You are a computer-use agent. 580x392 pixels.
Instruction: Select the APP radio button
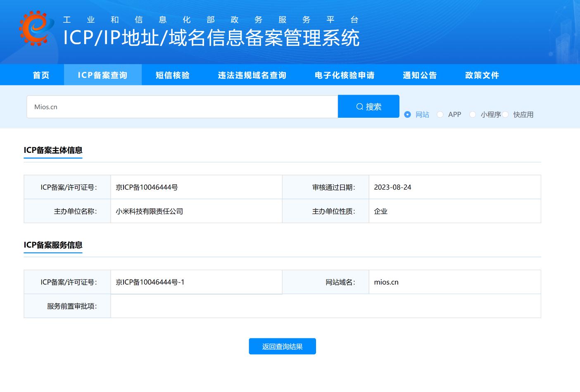click(440, 114)
